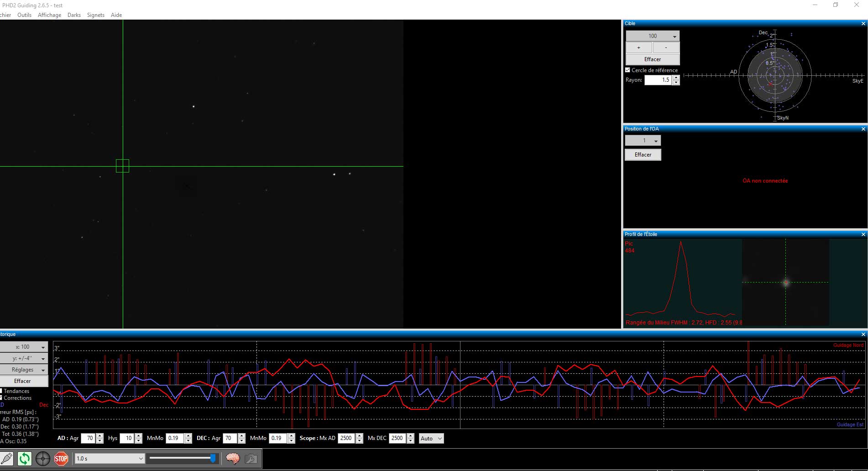The image size is (868, 471).
Task: Click Effacer in the Cible panel
Action: pos(653,59)
